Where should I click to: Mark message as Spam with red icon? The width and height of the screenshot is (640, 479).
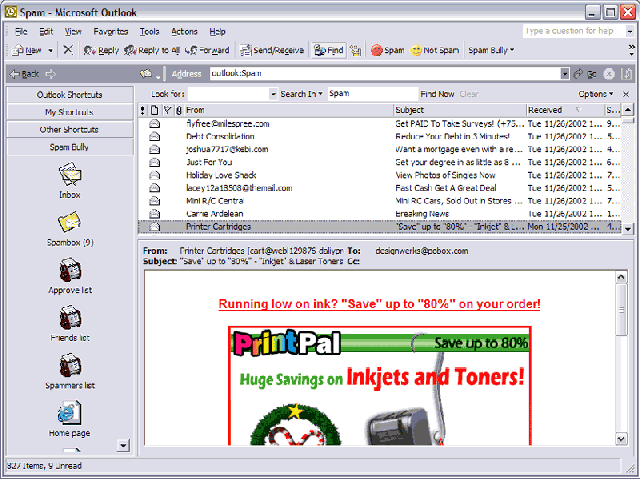(x=387, y=50)
